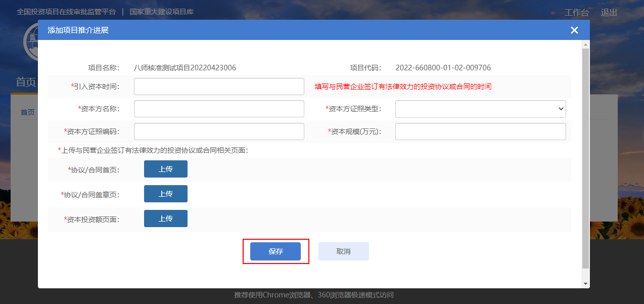
Task: Select the 资本规模(万元) input box
Action: click(x=480, y=132)
